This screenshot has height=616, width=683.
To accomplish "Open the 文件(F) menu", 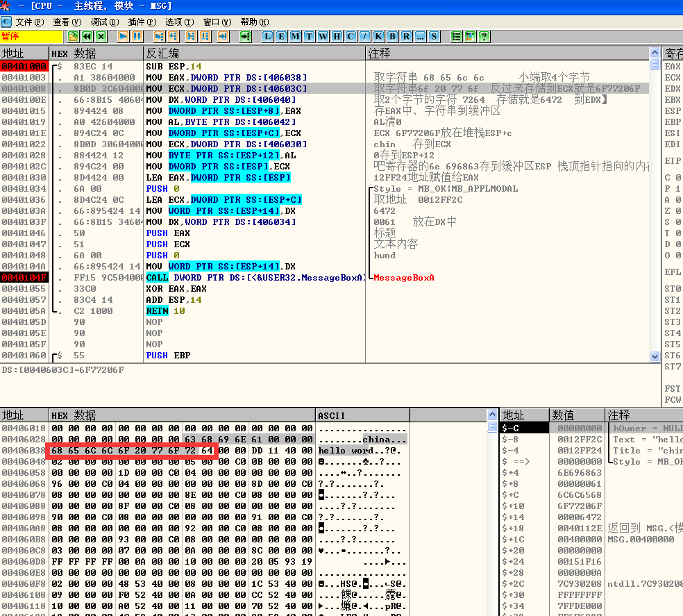I will point(30,22).
